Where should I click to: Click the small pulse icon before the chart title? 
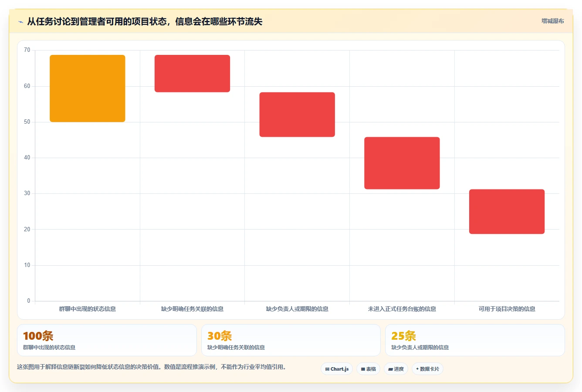20,22
